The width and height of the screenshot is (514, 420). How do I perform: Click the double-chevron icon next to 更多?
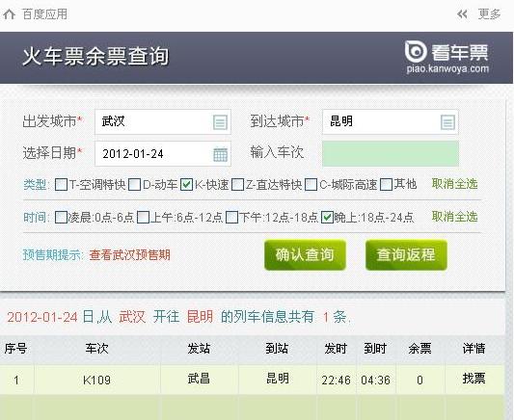[462, 14]
